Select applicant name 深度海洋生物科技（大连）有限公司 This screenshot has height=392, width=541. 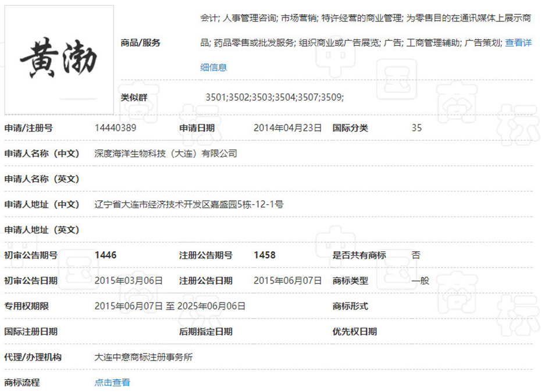[x=166, y=154]
